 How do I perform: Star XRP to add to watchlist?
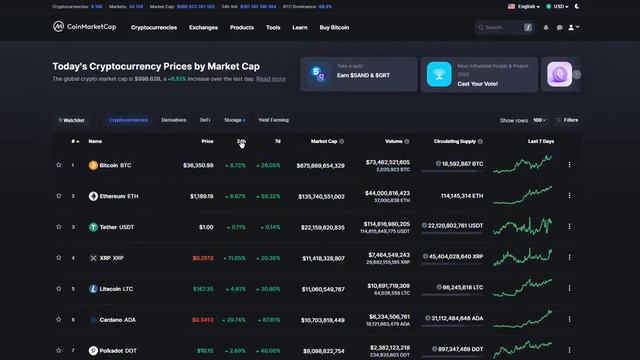tap(59, 258)
